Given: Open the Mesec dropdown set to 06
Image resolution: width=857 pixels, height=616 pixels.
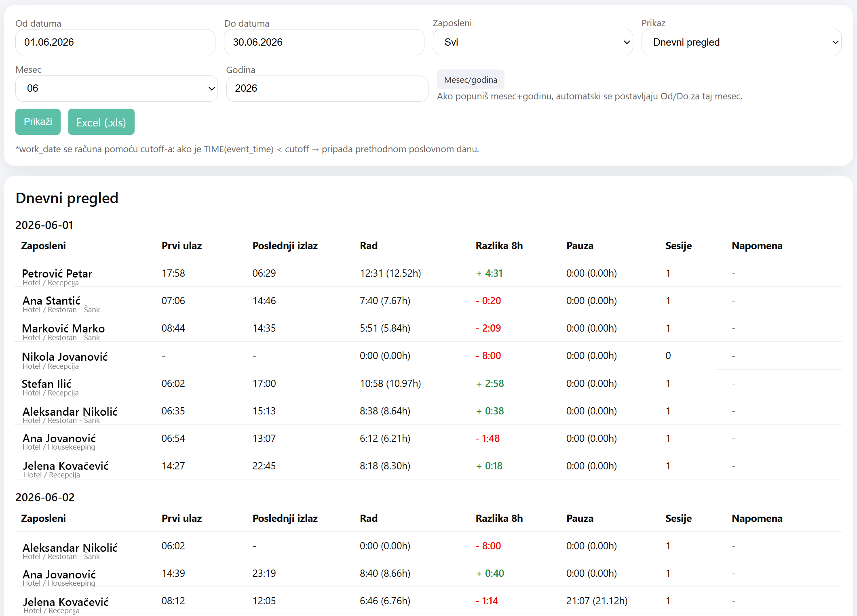Looking at the screenshot, I should tap(116, 88).
